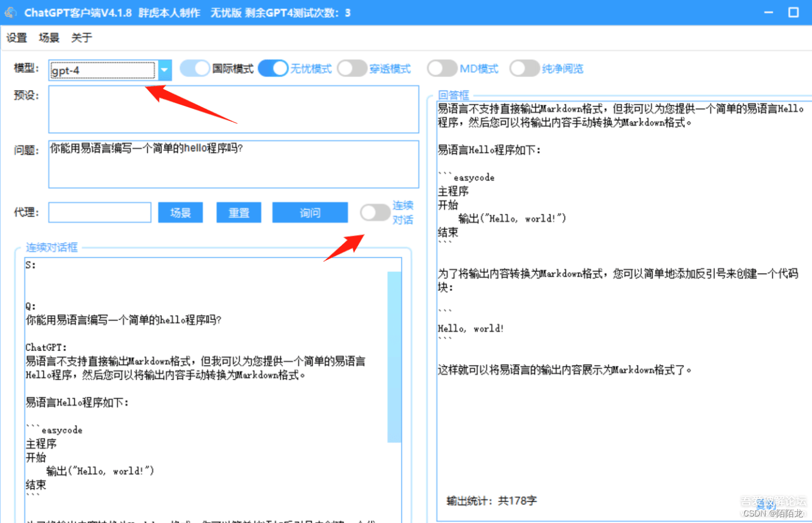Toggle the 连续对话 switch

click(x=375, y=212)
